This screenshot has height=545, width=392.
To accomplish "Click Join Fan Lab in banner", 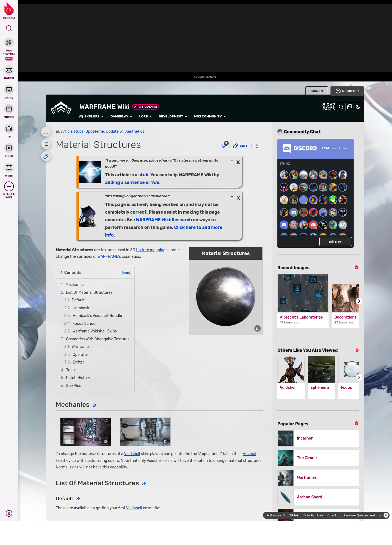I will [x=313, y=515].
